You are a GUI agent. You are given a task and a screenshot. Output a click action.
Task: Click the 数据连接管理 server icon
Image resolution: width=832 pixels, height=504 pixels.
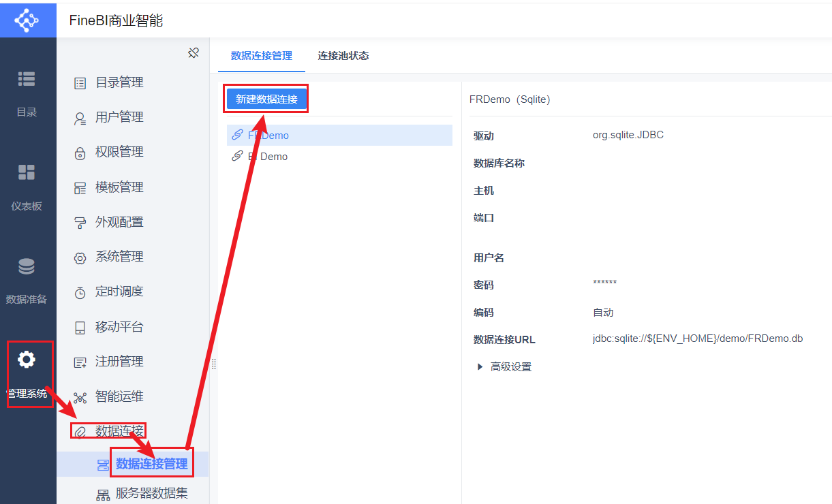point(103,465)
